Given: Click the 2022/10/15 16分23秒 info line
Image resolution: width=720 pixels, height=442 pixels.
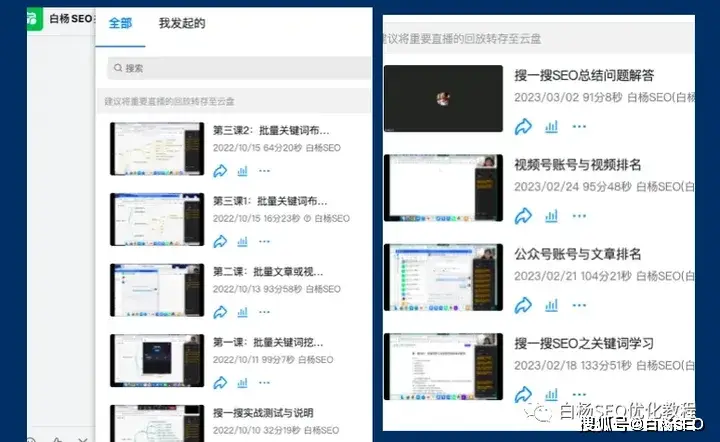Looking at the screenshot, I should 281,218.
